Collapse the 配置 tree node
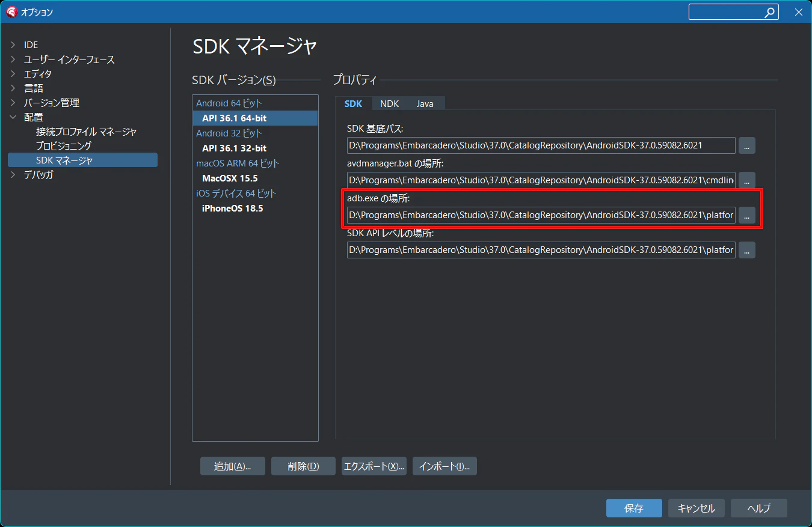Image resolution: width=812 pixels, height=527 pixels. click(x=13, y=117)
